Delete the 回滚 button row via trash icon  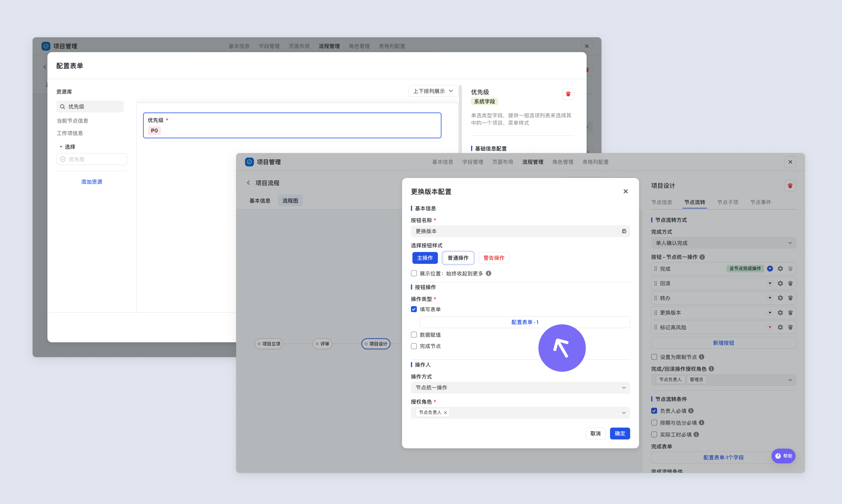(x=790, y=283)
